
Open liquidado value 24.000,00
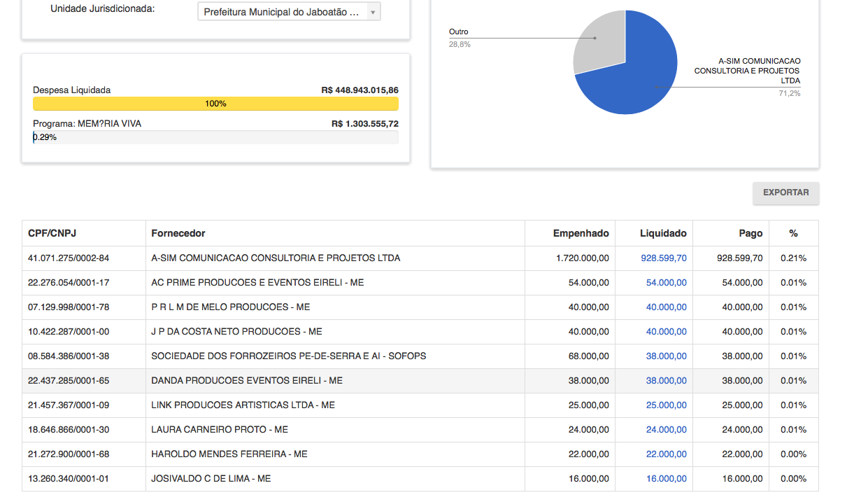point(666,430)
